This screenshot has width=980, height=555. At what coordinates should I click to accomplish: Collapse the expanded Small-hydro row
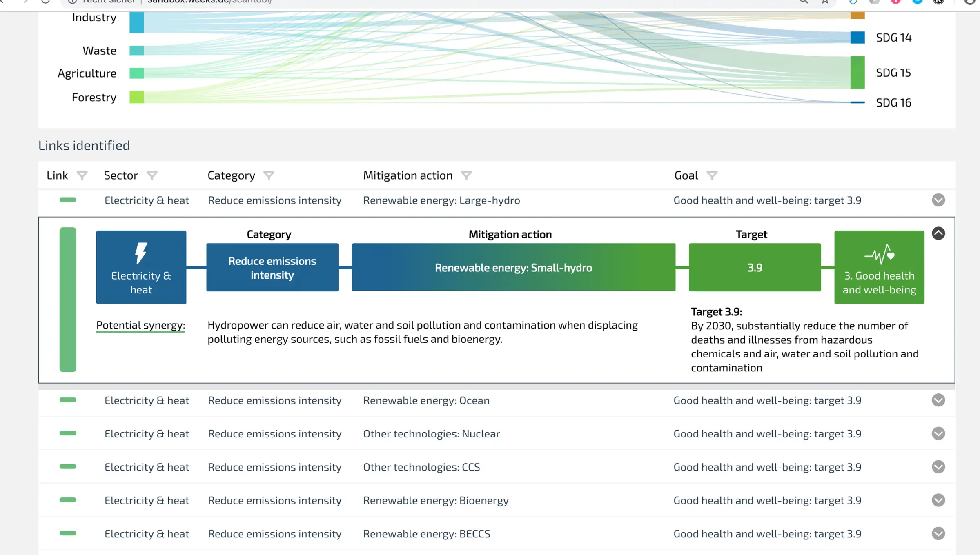pyautogui.click(x=938, y=233)
